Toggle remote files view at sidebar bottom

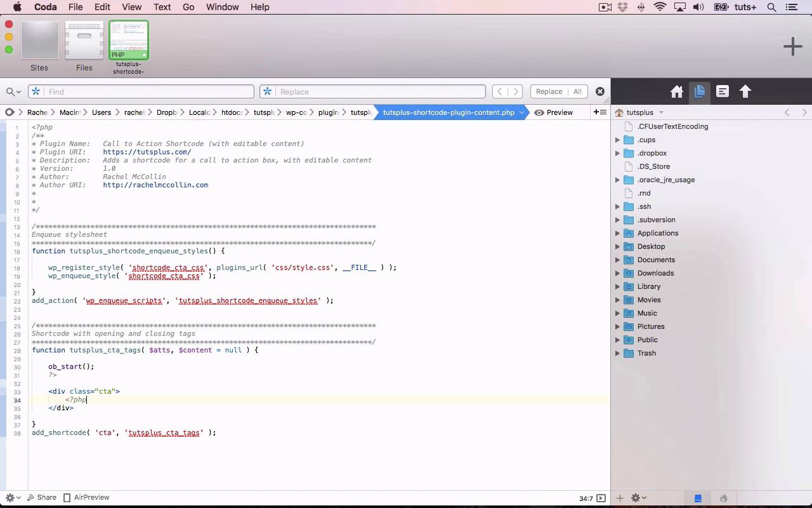point(723,498)
